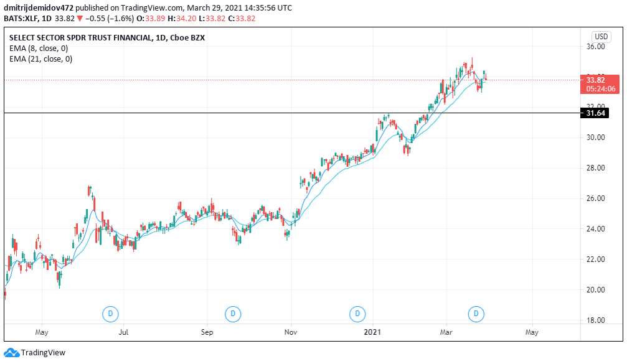The image size is (627, 364).
Task: Click the 2021 time axis label
Action: coord(373,332)
